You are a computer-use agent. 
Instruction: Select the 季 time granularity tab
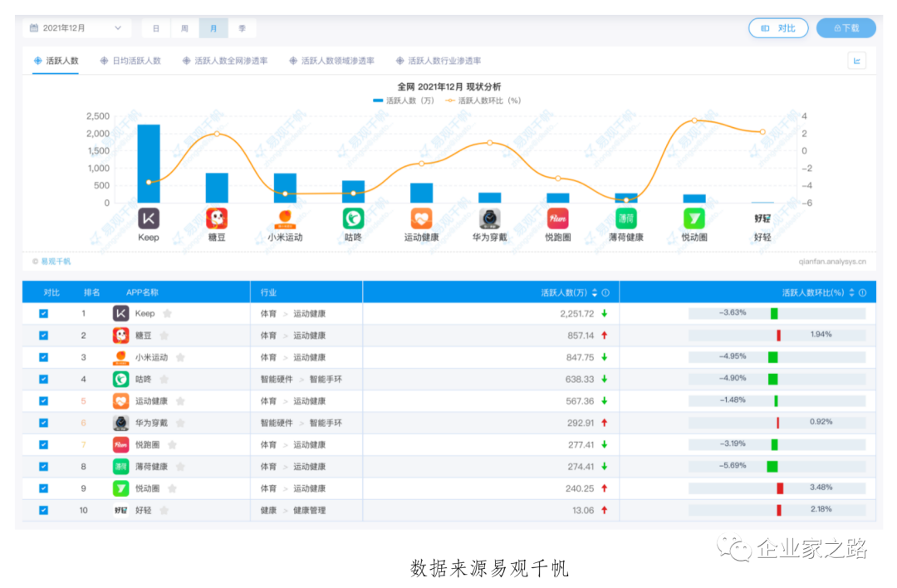242,27
